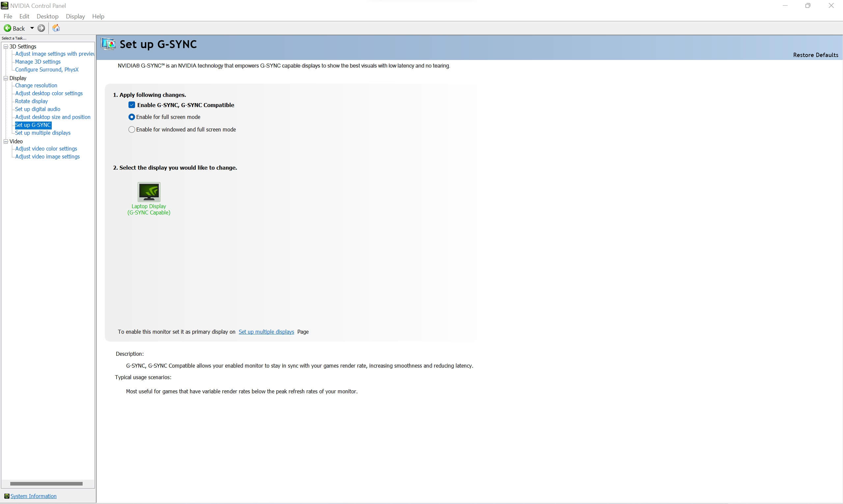Image resolution: width=843 pixels, height=504 pixels.
Task: Go to the Home page icon
Action: (56, 28)
